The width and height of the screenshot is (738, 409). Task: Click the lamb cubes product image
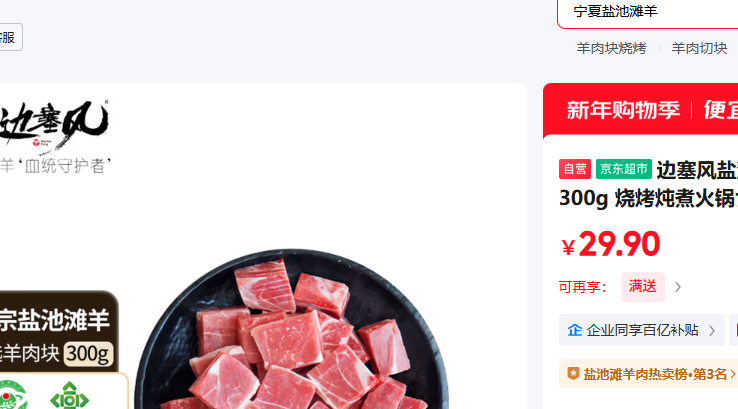(292, 329)
